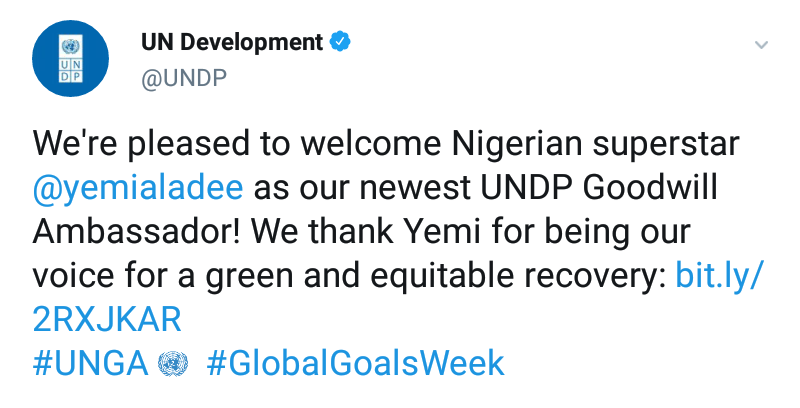This screenshot has height=408, width=800.
Task: Follow the bit.ly/ link at line end
Action: click(x=720, y=274)
